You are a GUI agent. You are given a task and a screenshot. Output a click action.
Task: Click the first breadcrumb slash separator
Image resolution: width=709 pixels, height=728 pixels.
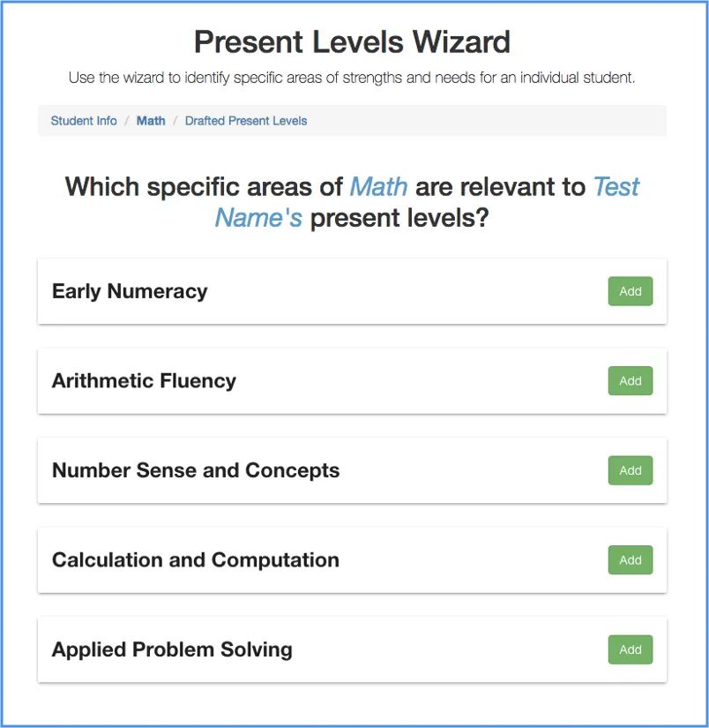coord(127,121)
